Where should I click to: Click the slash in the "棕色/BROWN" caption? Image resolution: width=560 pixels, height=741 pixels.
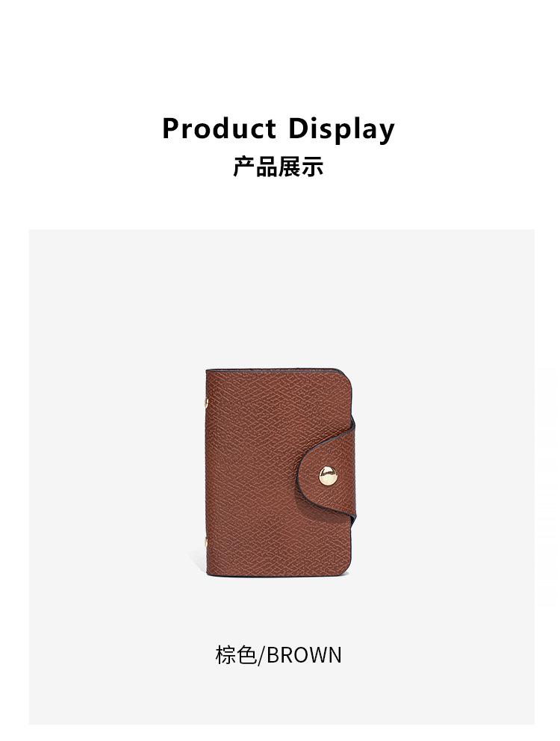click(x=261, y=656)
